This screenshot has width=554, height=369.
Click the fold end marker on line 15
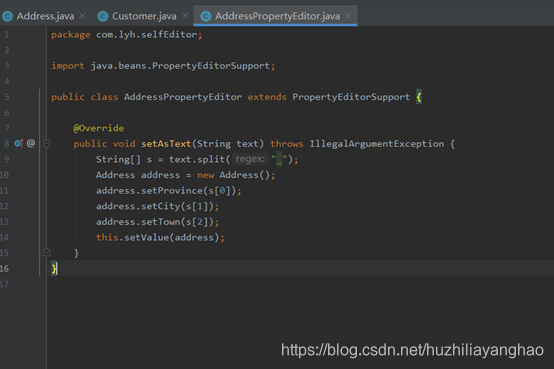coord(46,252)
